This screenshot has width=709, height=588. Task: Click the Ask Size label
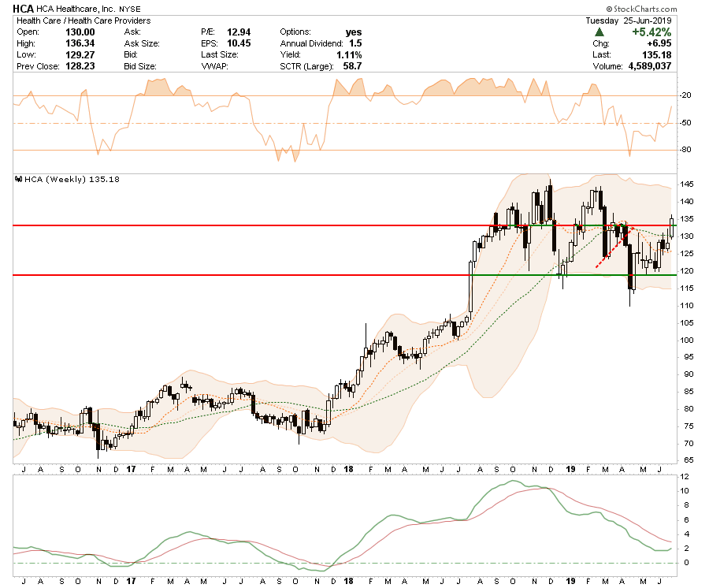pos(142,43)
